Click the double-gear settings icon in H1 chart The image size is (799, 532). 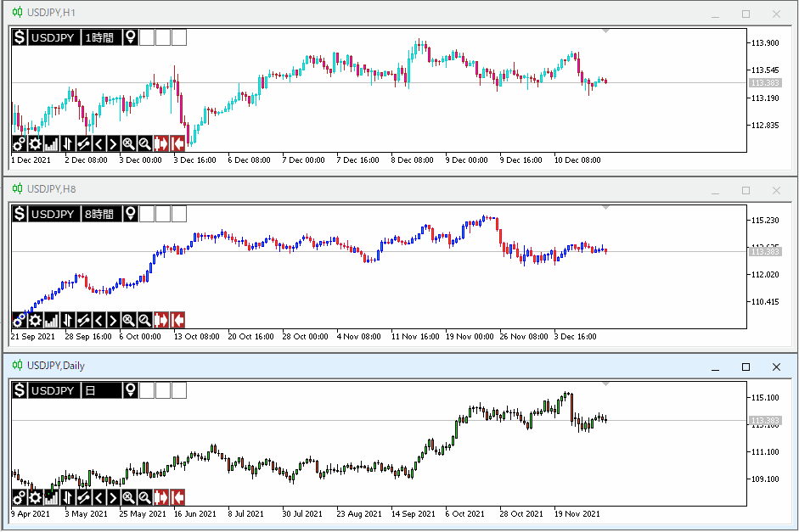point(19,144)
